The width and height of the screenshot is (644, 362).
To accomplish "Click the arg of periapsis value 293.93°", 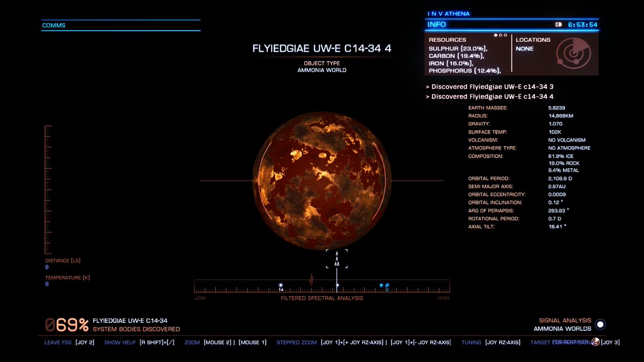I will (559, 210).
